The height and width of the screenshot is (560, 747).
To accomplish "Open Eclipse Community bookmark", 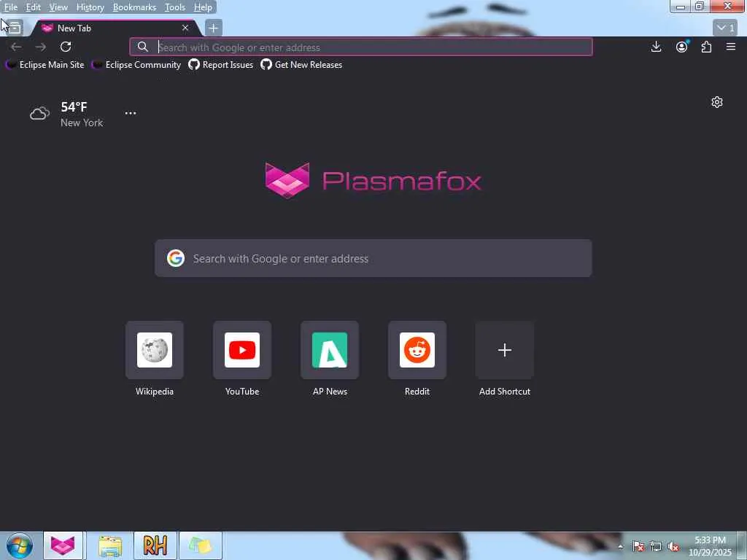I will pyautogui.click(x=136, y=65).
